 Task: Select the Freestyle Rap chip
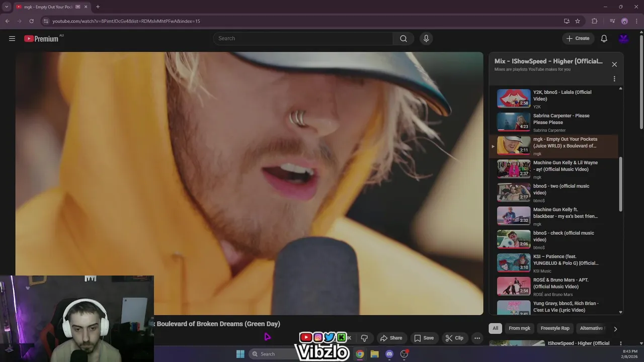(x=555, y=328)
